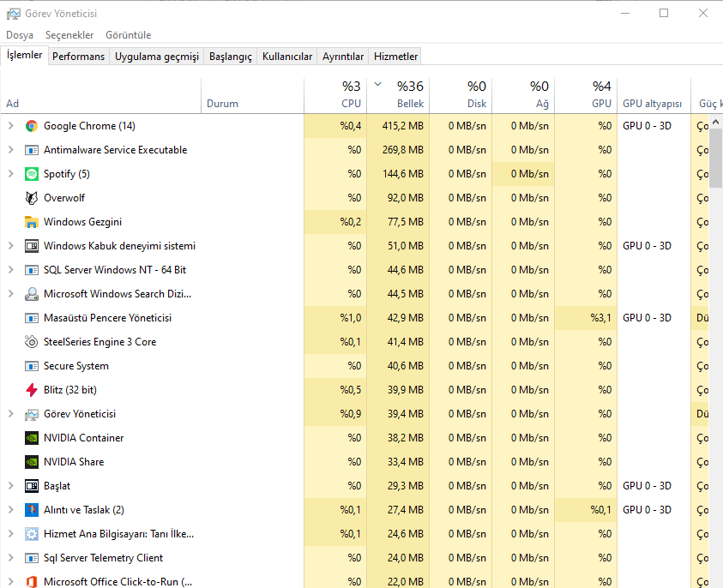Expand the Spotify (5) process group

pos(10,174)
